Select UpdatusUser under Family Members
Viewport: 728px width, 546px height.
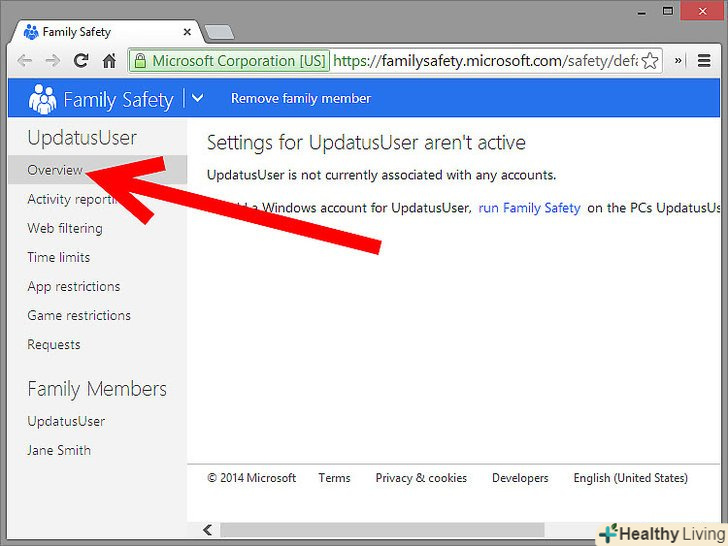point(66,421)
